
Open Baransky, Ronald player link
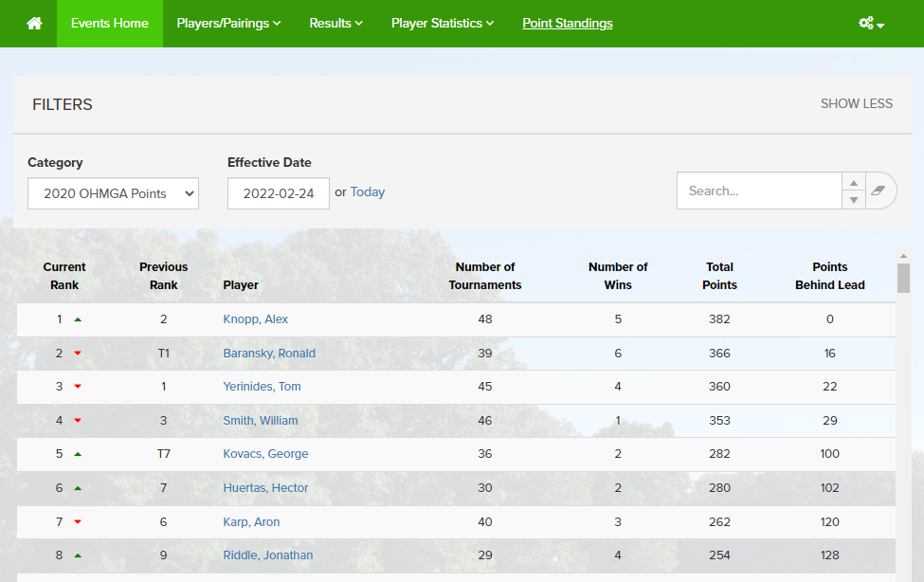269,354
